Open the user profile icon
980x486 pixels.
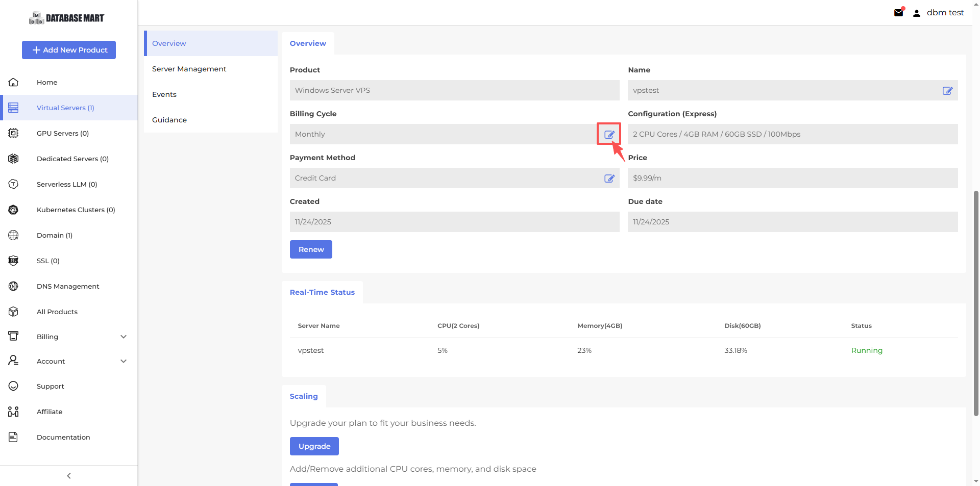click(x=917, y=13)
